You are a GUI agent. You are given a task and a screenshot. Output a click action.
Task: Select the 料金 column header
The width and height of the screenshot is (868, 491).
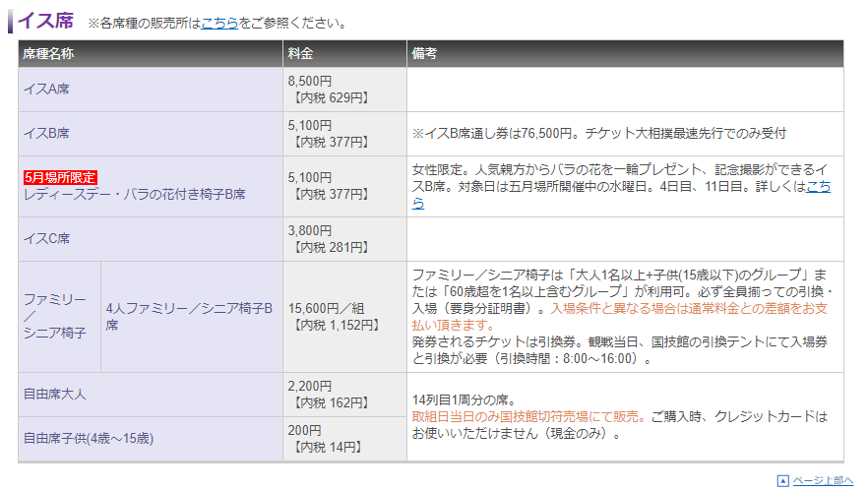click(300, 53)
